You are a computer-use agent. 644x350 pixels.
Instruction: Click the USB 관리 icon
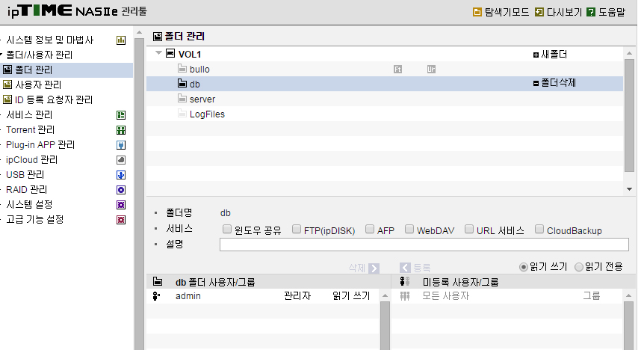pos(121,175)
